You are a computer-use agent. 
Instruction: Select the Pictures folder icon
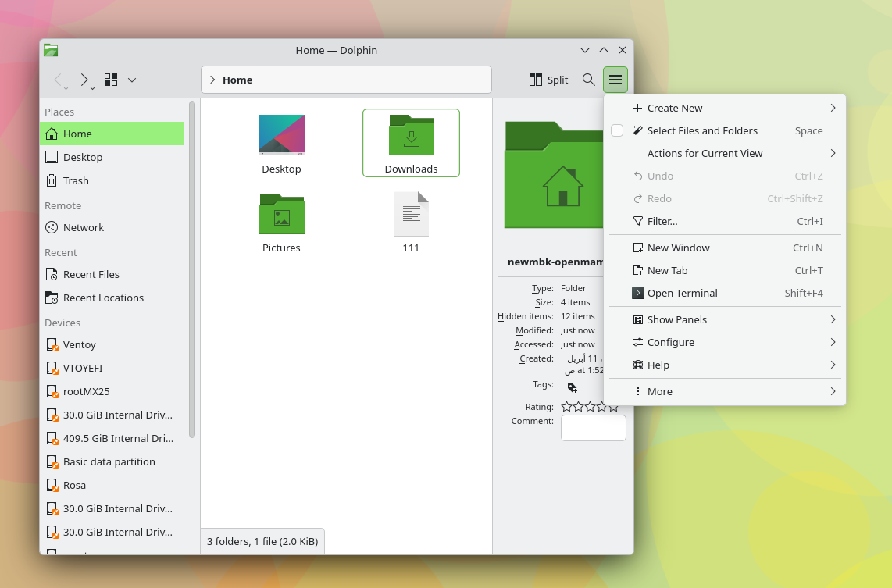(x=282, y=214)
